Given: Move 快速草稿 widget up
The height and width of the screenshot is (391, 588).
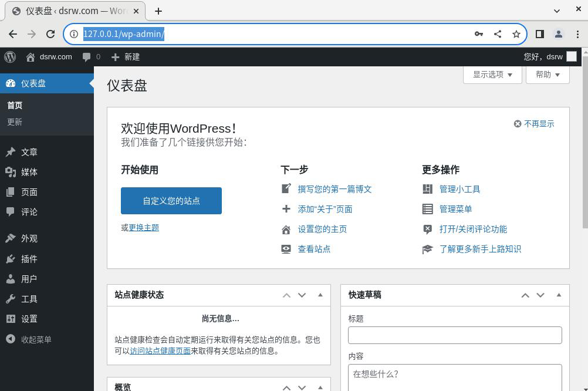Looking at the screenshot, I should (525, 295).
